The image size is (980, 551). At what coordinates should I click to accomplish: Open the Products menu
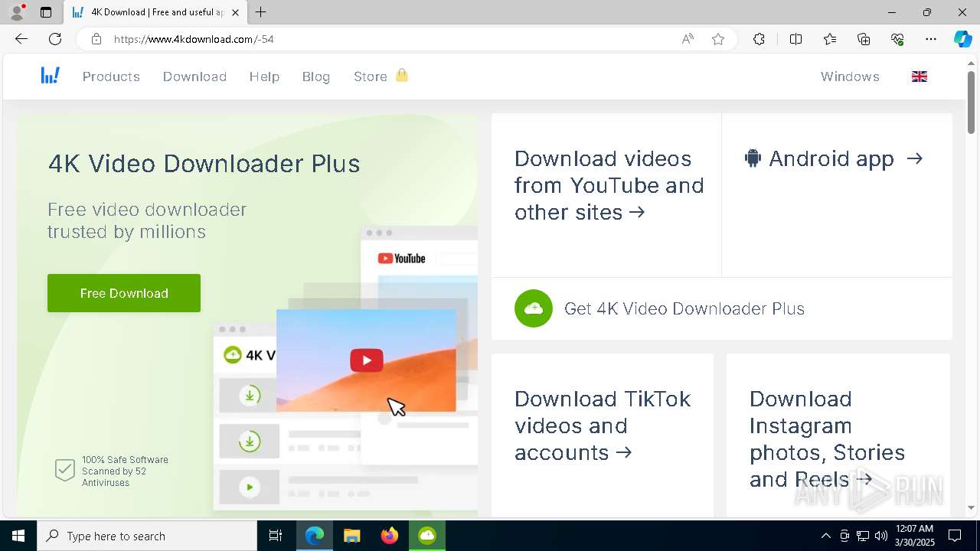[111, 77]
